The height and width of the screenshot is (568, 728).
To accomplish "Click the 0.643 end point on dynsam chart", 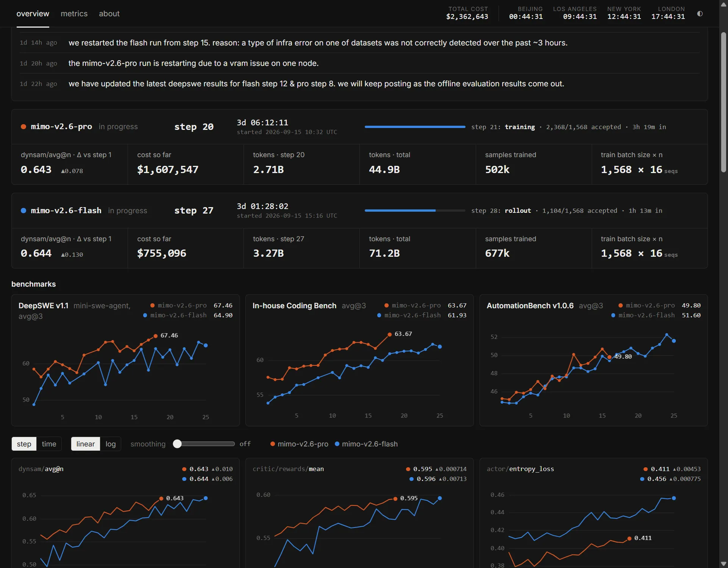I will [161, 498].
